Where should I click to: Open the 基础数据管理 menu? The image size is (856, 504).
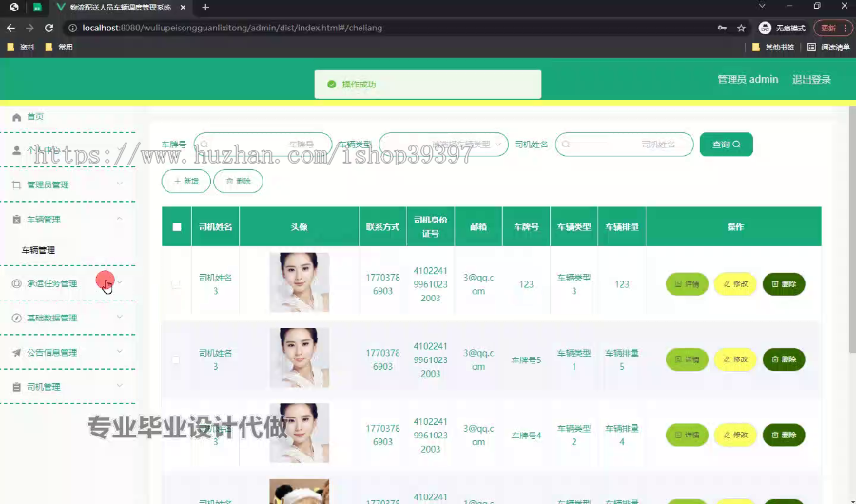pyautogui.click(x=68, y=318)
